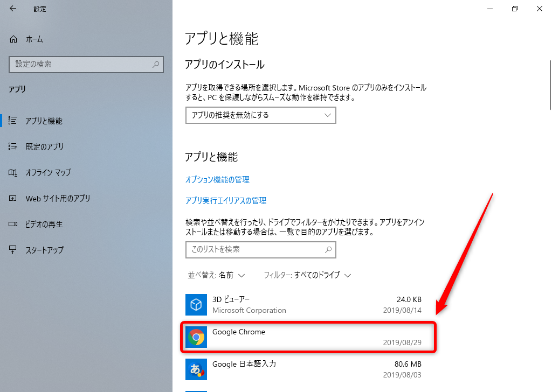Click the Google 日本語入力 app icon

coord(196,369)
